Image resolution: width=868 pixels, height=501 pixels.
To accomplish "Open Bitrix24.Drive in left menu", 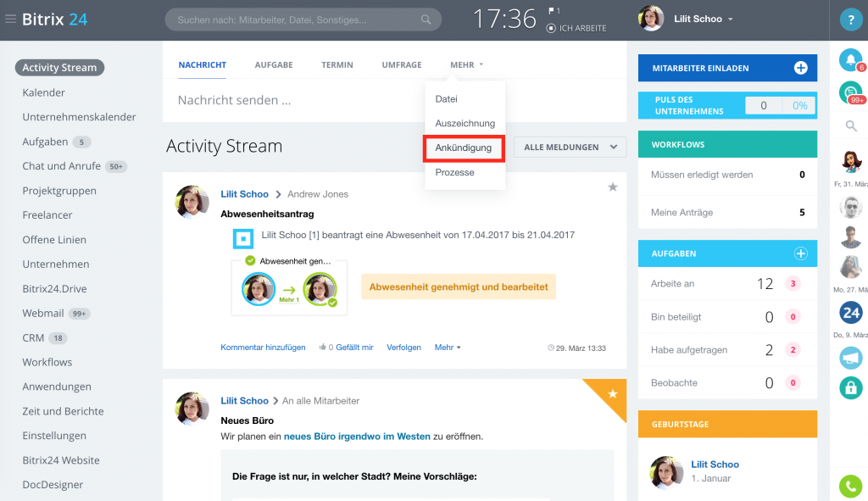I will click(x=54, y=288).
